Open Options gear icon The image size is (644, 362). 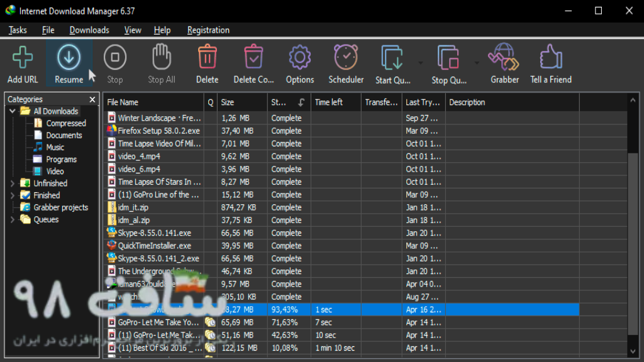coord(300,57)
